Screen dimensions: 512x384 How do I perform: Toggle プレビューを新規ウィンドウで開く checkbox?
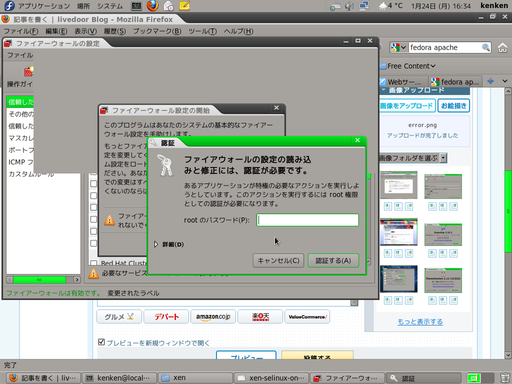coord(101,342)
